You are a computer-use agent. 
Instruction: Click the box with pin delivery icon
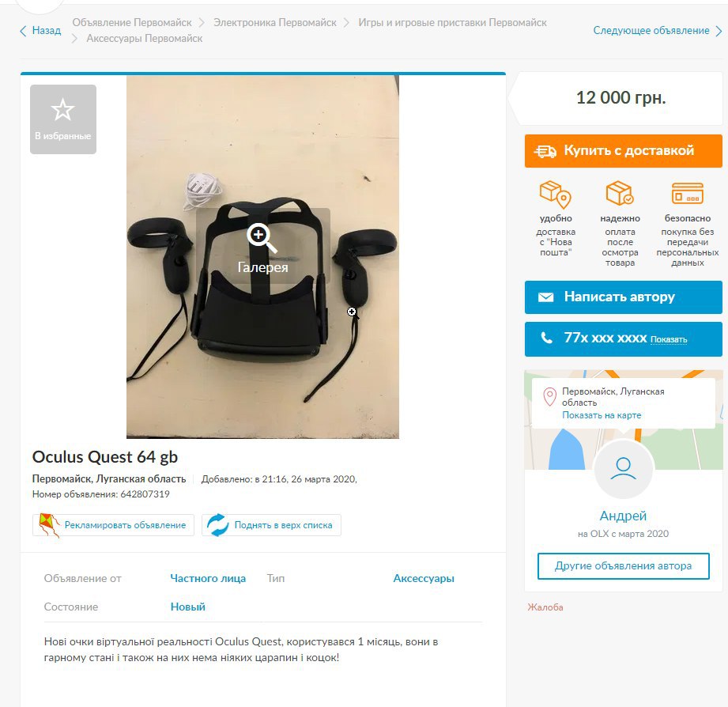(x=555, y=195)
